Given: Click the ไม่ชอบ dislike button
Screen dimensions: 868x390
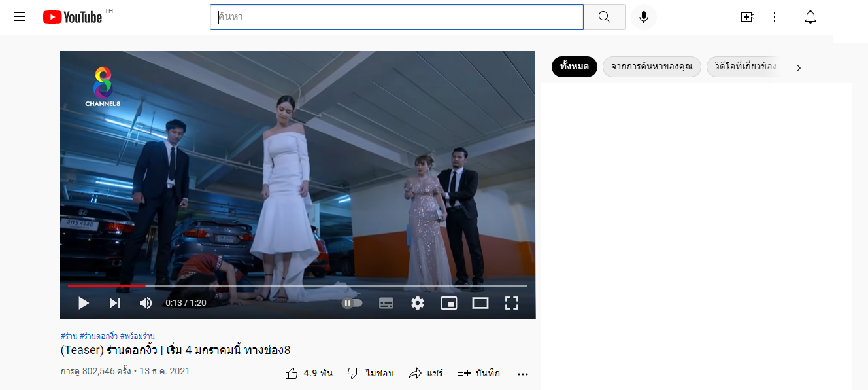Looking at the screenshot, I should coord(370,373).
